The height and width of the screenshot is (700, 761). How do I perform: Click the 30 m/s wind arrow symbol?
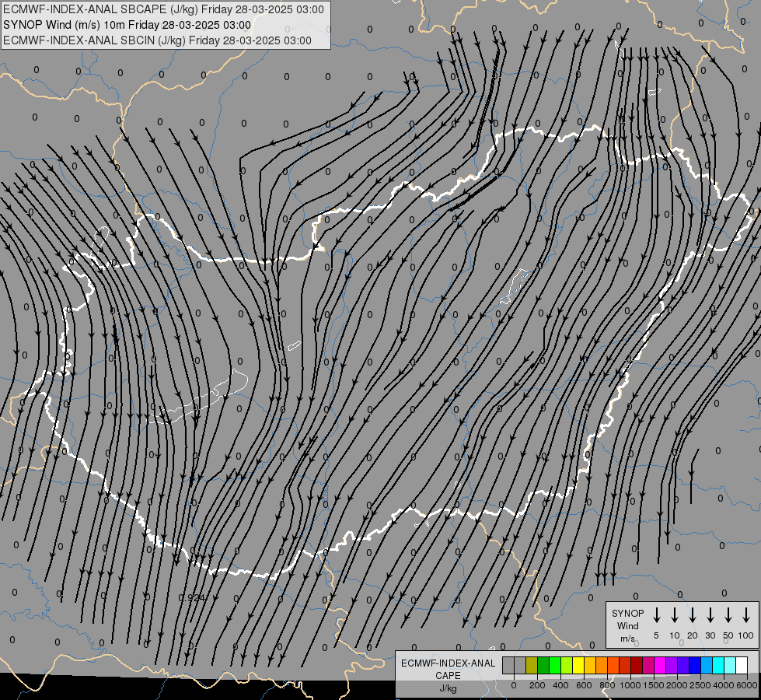pyautogui.click(x=710, y=615)
